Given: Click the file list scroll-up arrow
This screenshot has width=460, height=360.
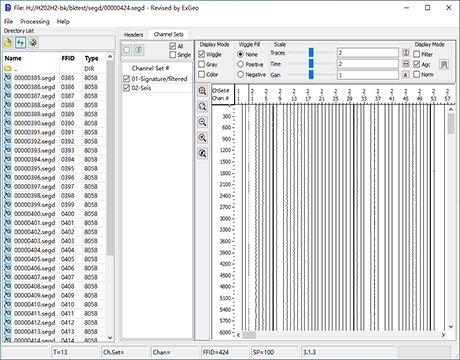Looking at the screenshot, I should 110,57.
